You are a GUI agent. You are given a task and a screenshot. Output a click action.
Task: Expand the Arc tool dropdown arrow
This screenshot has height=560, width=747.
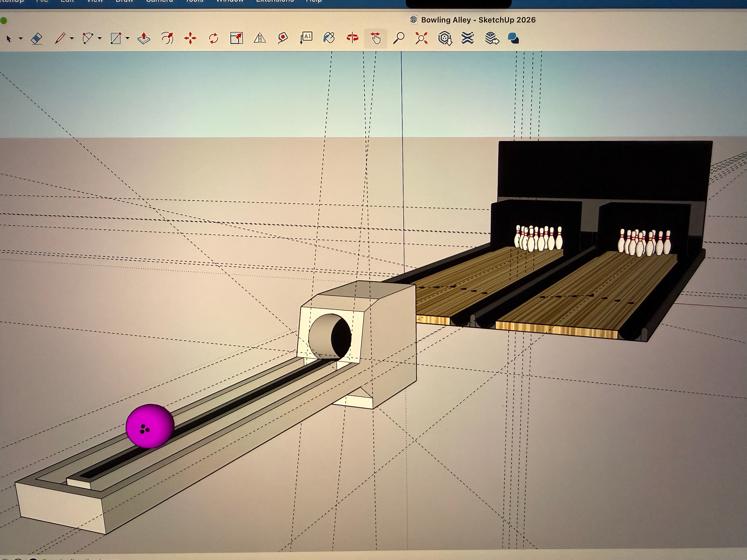(100, 38)
